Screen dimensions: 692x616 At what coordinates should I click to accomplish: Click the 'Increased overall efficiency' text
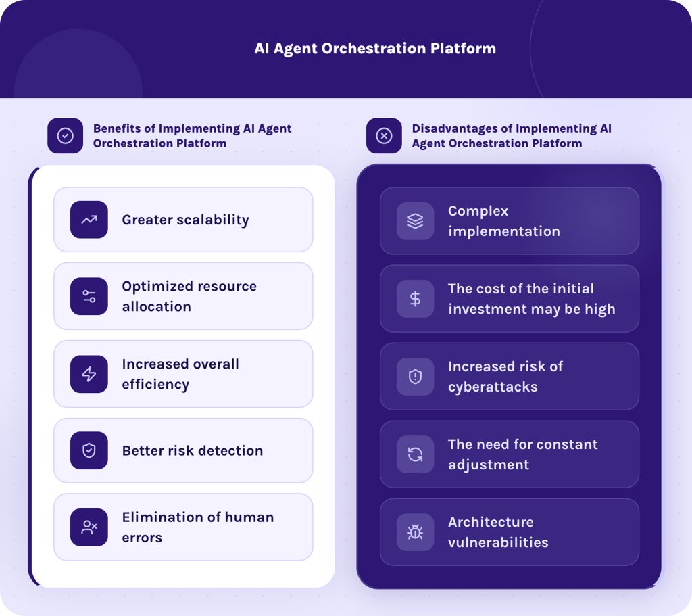point(180,374)
